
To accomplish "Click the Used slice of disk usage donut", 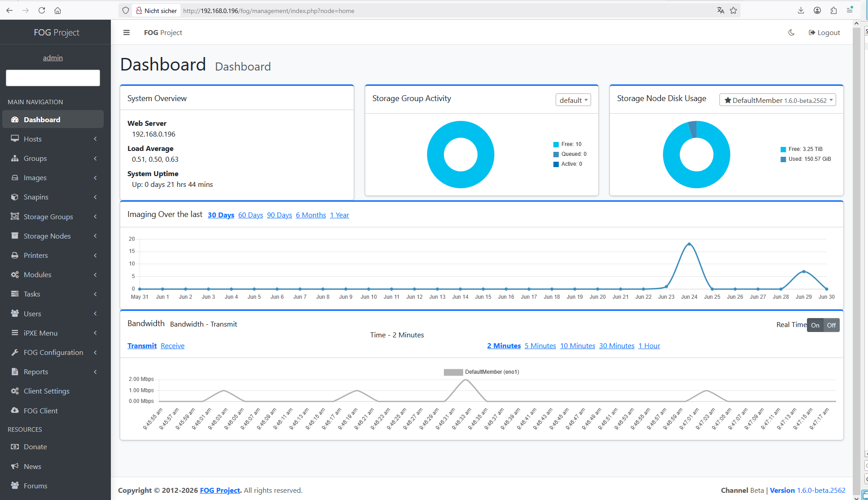I will coord(693,129).
